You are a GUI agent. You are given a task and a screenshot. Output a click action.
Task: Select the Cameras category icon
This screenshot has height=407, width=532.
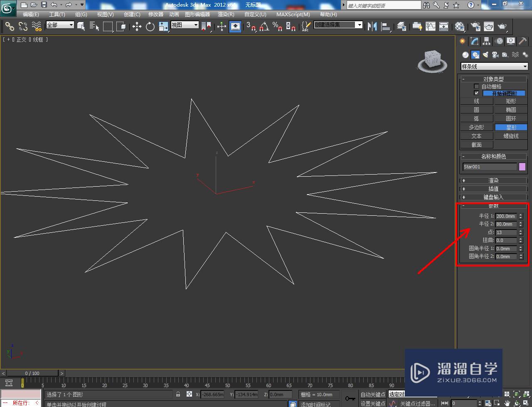point(495,54)
